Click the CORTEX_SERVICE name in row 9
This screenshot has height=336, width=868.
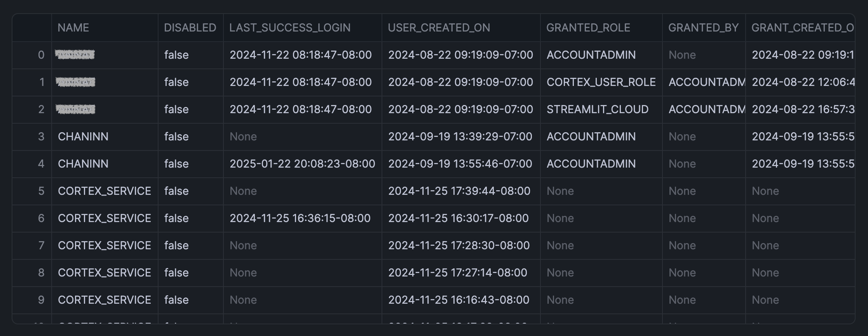pyautogui.click(x=105, y=300)
